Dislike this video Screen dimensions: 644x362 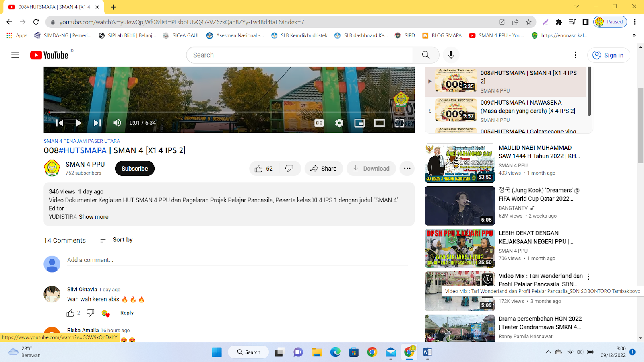(289, 169)
